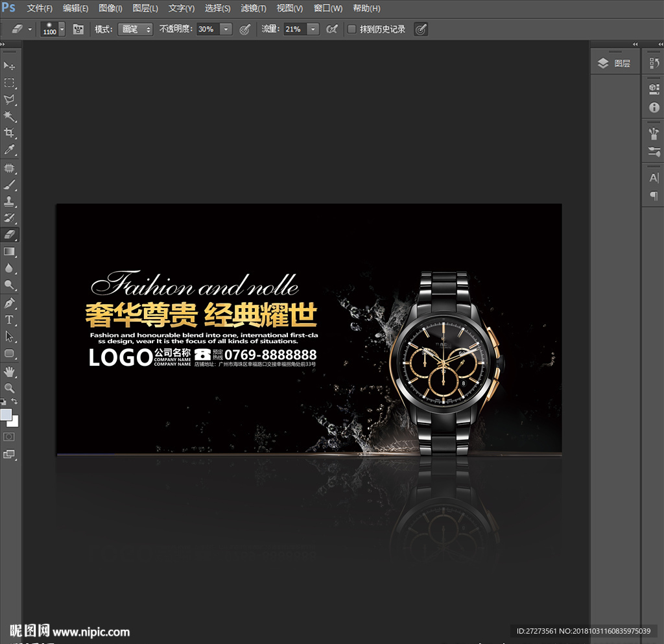This screenshot has width=664, height=644.
Task: Open the View menu
Action: tap(290, 8)
